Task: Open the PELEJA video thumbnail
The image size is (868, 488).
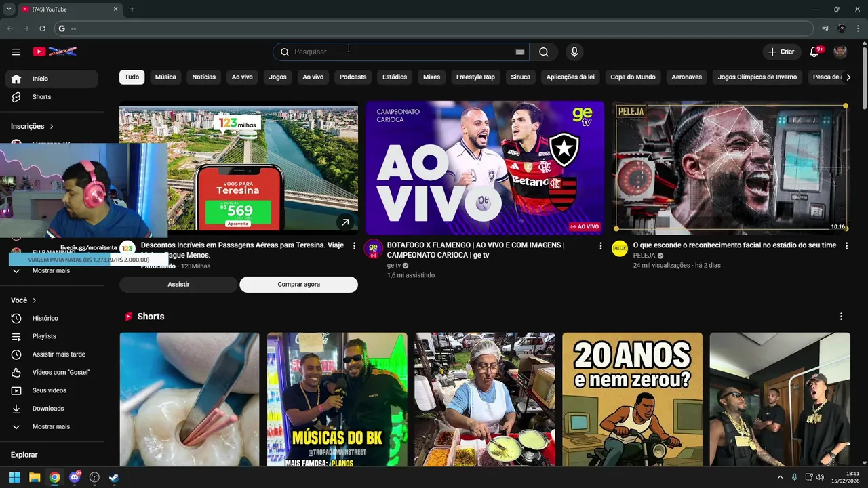Action: click(x=731, y=168)
